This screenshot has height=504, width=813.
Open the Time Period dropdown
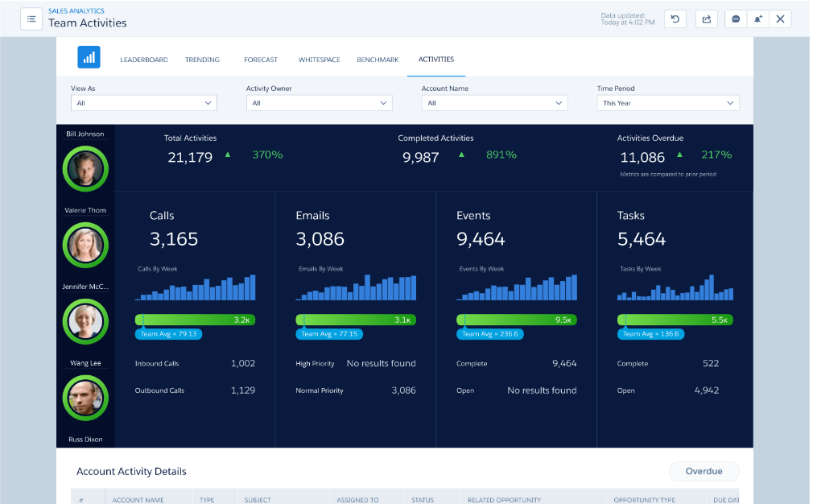pos(668,103)
